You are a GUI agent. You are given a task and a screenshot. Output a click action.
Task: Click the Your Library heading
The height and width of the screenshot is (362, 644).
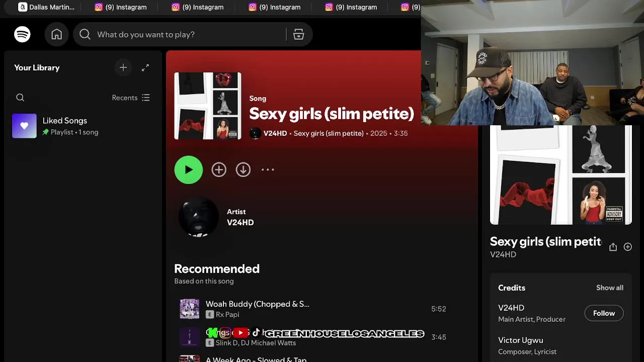click(x=37, y=67)
